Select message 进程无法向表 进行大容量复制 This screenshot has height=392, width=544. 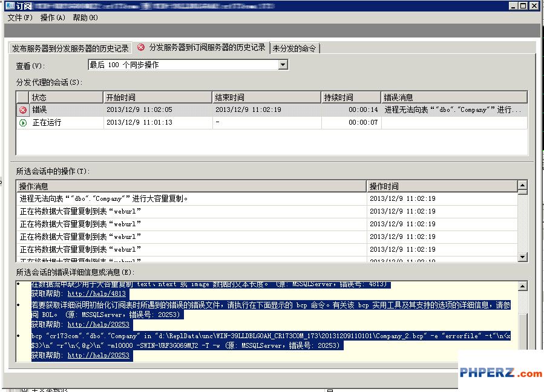(103, 199)
